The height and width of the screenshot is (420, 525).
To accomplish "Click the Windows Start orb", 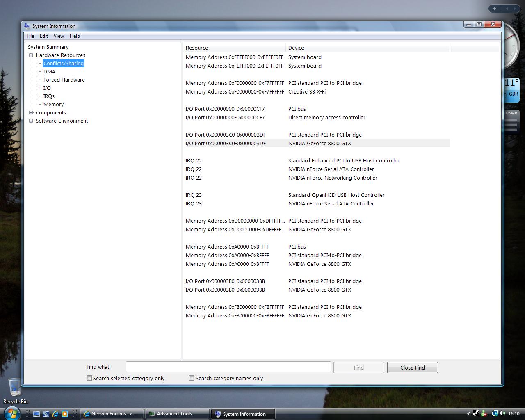I will coord(12,413).
